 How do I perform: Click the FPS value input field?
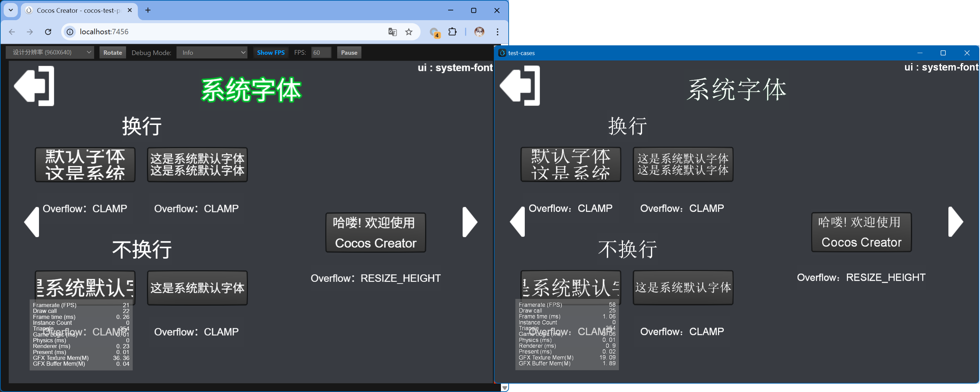[321, 52]
